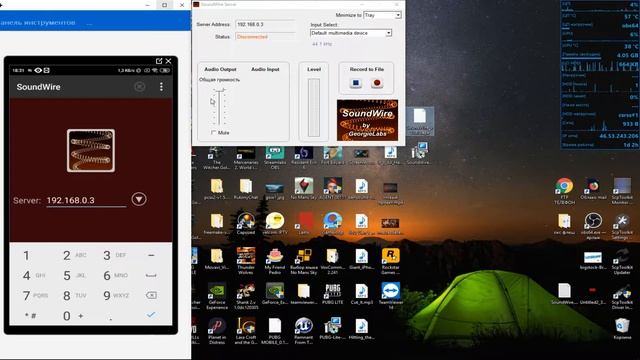Tap key 1 on the phone keypad
Screen dimensions: 640x360
(x=26, y=256)
